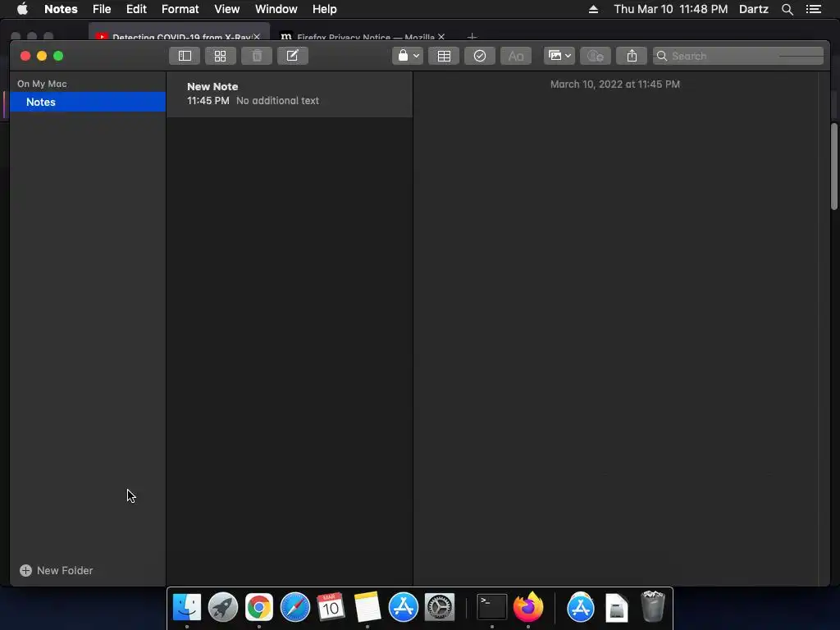Open the Window menu
The width and height of the screenshot is (840, 630).
(276, 9)
